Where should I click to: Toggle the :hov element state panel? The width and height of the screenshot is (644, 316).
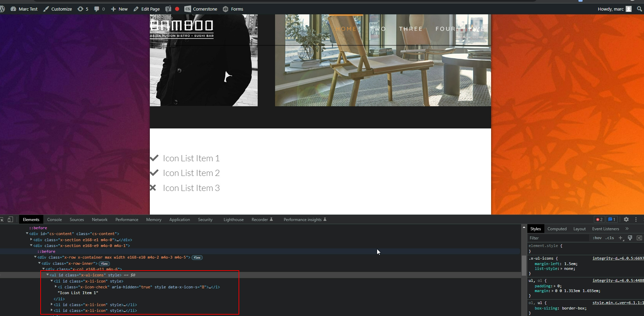597,238
